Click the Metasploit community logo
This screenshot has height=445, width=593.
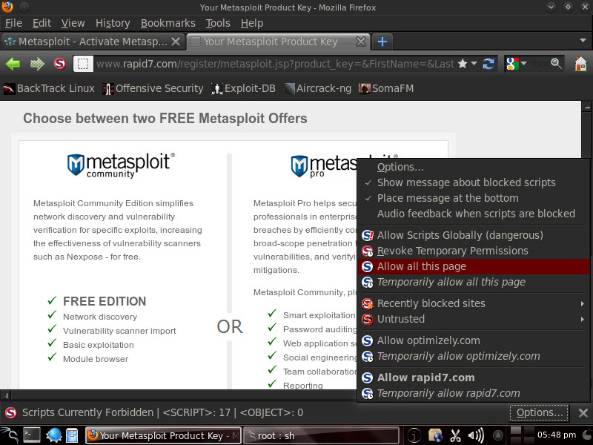coord(121,165)
